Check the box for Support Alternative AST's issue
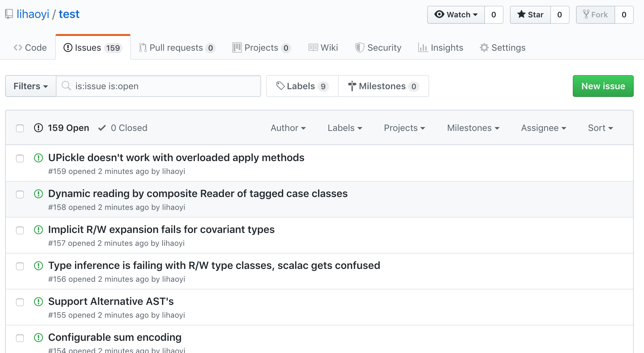 coord(20,302)
